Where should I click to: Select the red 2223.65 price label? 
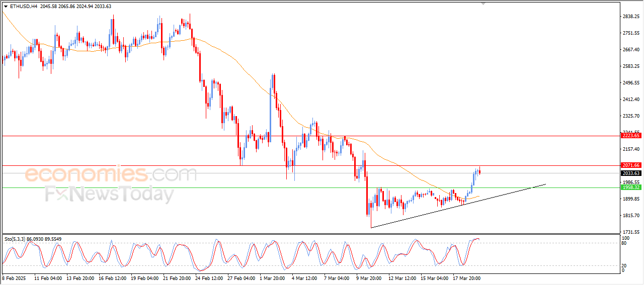[x=630, y=136]
